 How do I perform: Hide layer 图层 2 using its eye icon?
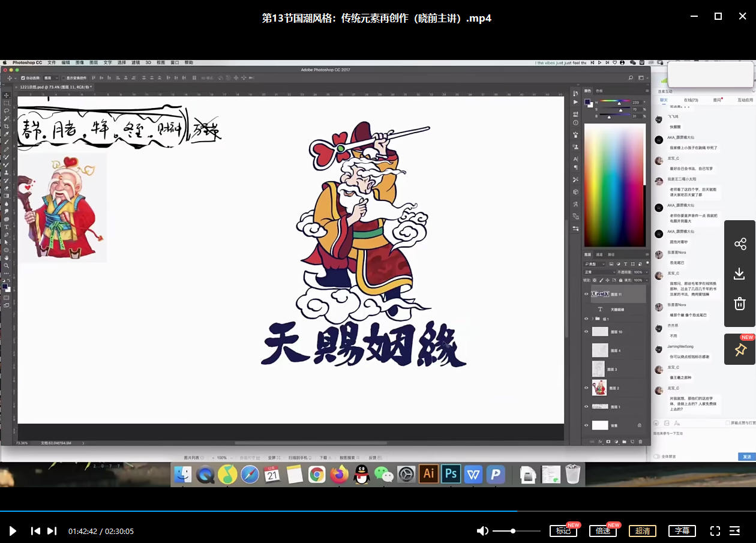click(586, 388)
